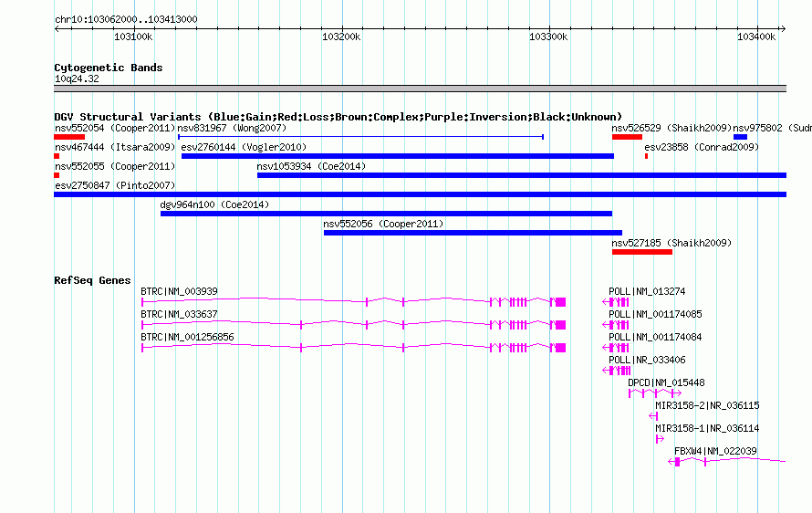The image size is (812, 513).
Task: Click the 'MIR3158-1|NR_036114' label text
Action: coord(707,428)
